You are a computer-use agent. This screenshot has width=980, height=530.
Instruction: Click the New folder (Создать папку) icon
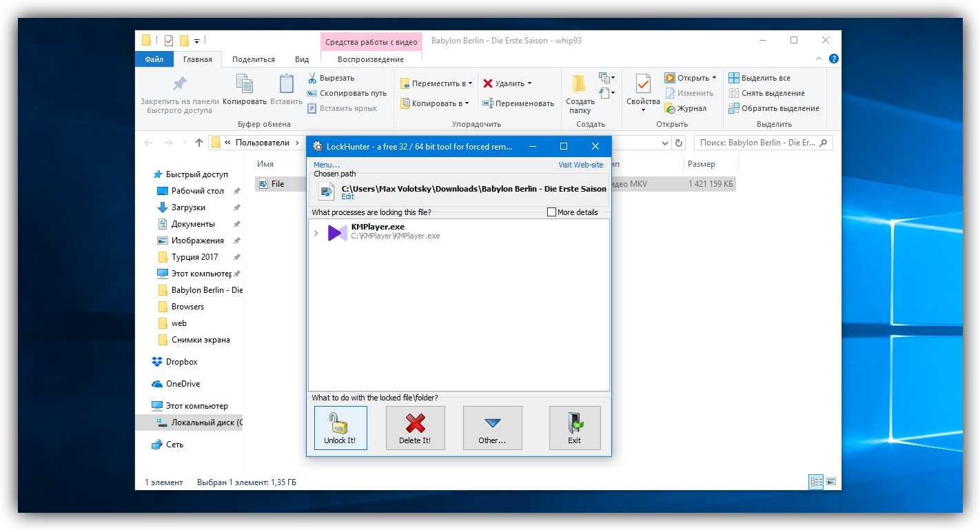point(580,84)
